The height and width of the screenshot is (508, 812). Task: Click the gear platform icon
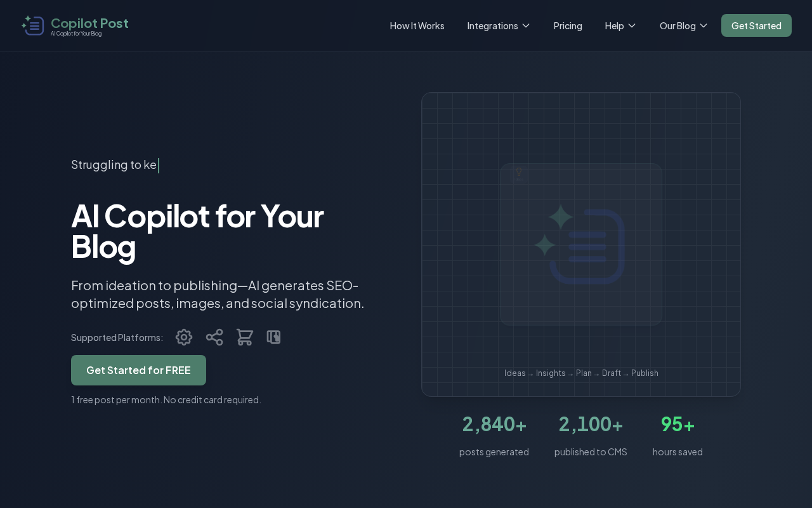(x=184, y=337)
